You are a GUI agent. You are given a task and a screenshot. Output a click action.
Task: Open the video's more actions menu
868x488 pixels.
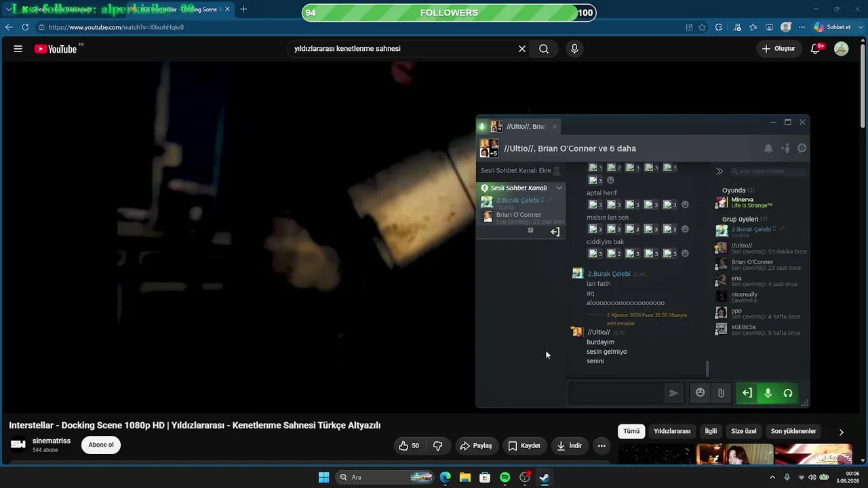[x=601, y=445]
